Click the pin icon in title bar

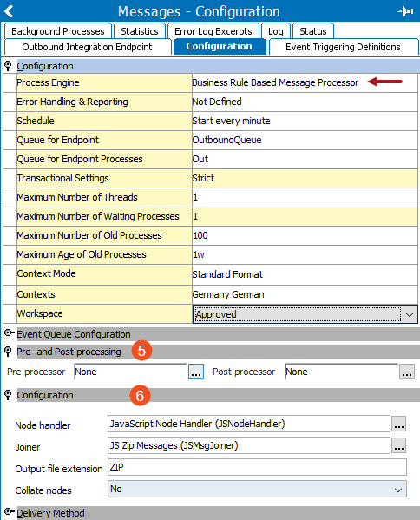point(404,11)
